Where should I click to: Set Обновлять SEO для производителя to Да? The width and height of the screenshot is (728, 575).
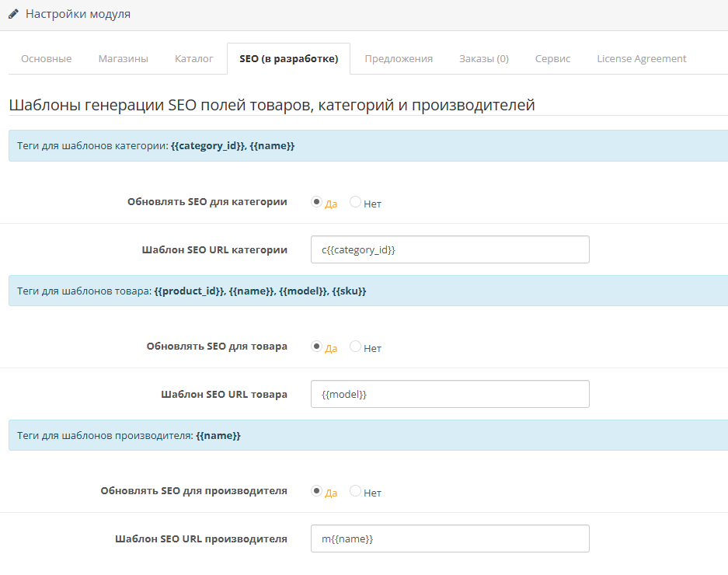(x=316, y=491)
